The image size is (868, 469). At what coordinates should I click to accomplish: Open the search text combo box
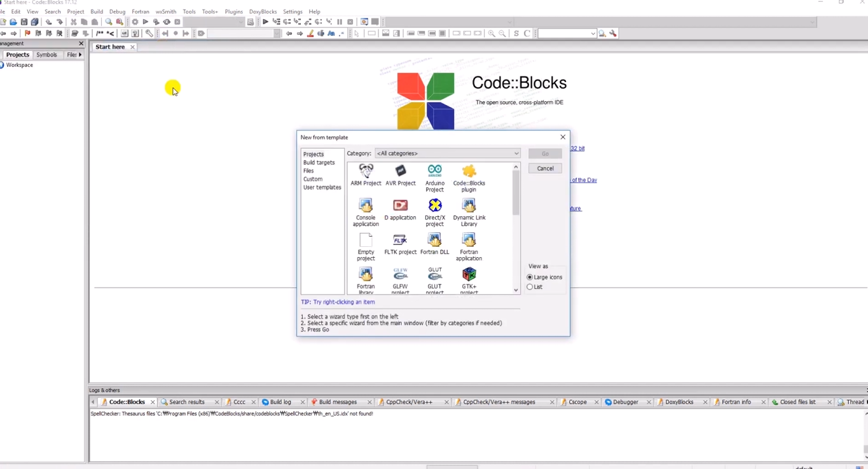click(x=567, y=33)
